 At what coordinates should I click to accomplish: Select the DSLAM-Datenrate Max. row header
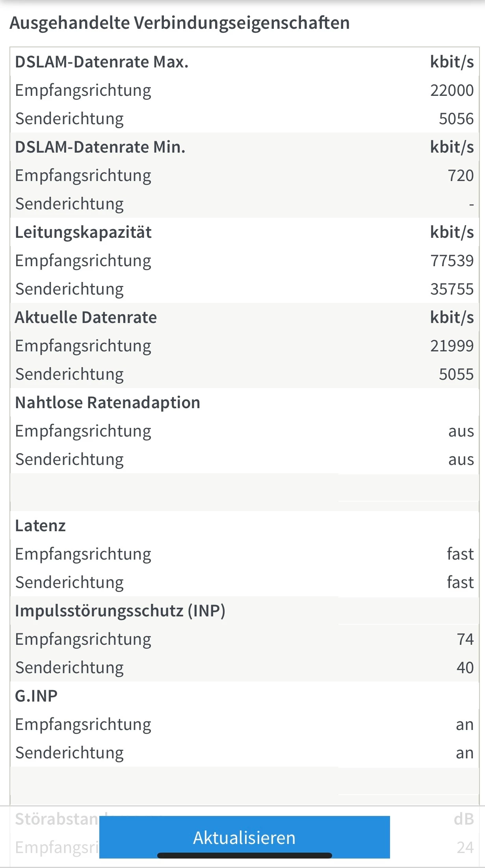[102, 62]
